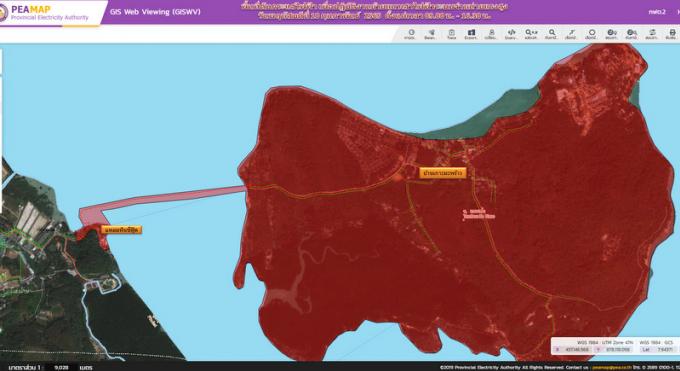The width and height of the screenshot is (680, 371).
Task: Click the GIS Web Viewing (GISWV) title
Action: coord(155,12)
